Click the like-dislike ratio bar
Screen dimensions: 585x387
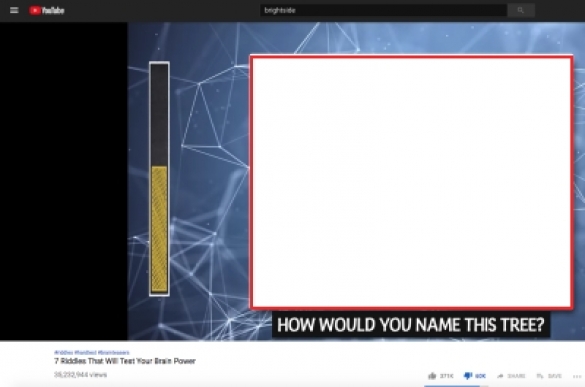click(x=456, y=386)
